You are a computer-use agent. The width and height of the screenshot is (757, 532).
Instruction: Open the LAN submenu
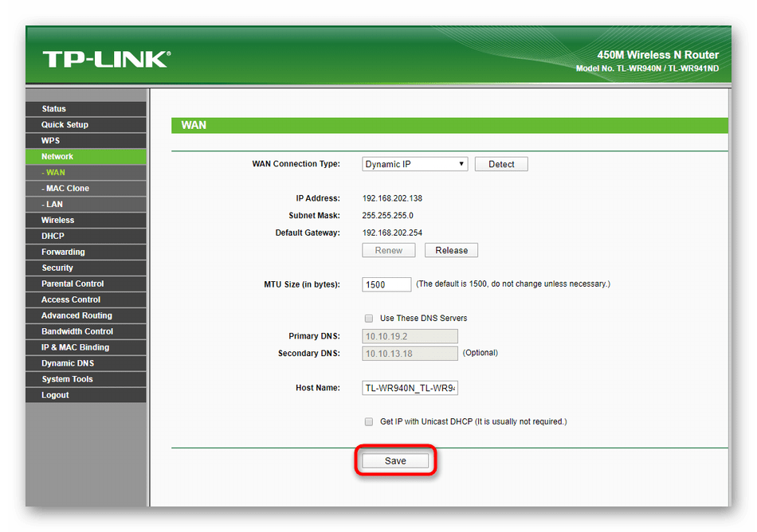pos(86,204)
